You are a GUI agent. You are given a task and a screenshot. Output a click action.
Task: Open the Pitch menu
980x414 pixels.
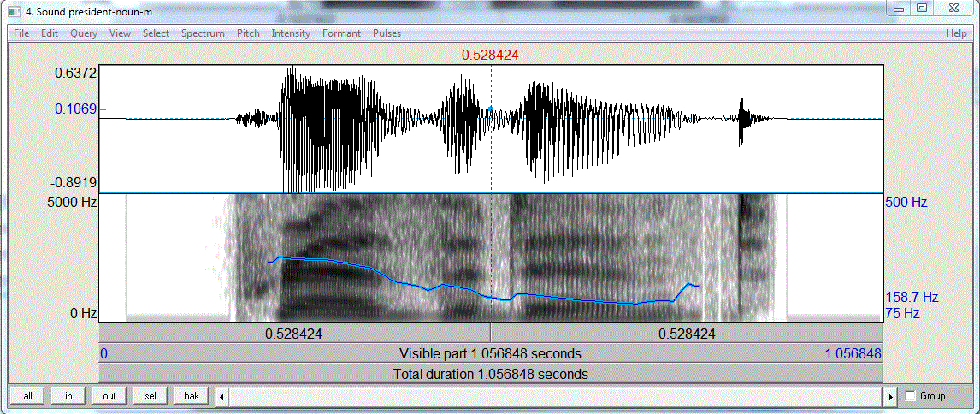248,33
